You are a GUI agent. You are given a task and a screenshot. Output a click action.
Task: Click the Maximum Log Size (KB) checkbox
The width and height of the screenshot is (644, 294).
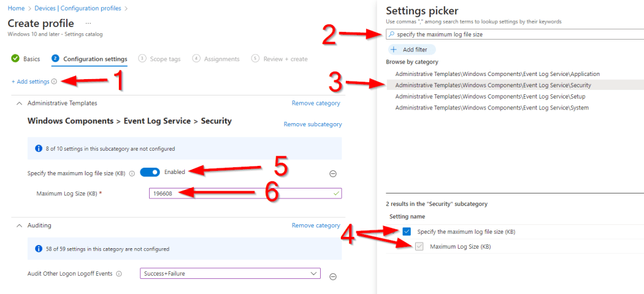[419, 246]
